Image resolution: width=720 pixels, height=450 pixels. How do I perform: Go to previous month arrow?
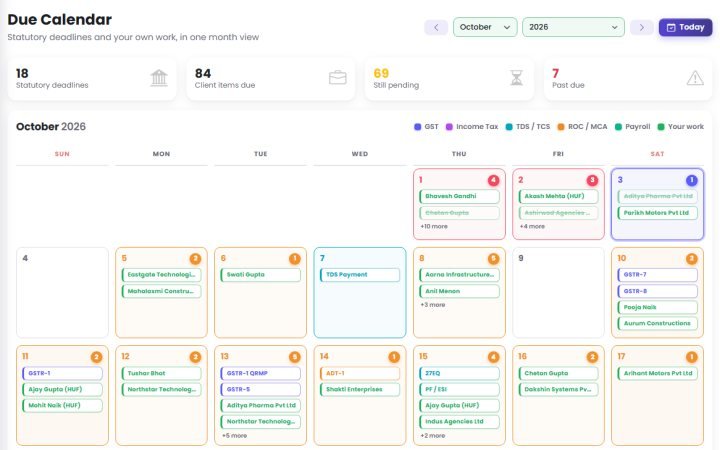(436, 27)
